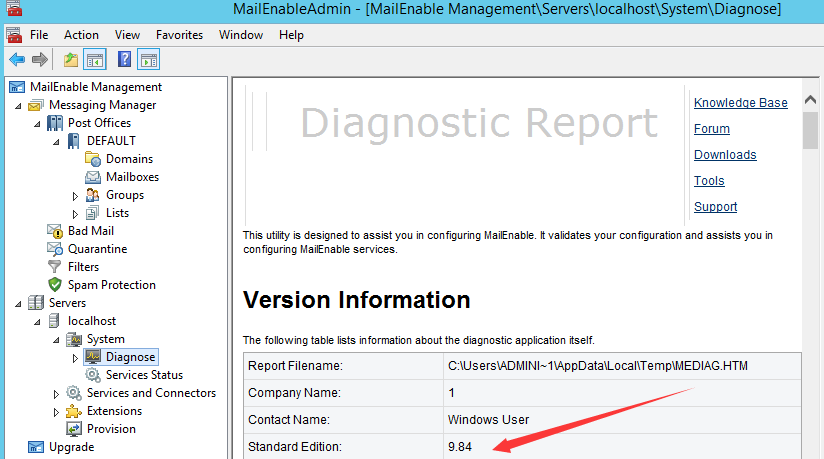Toggle the Show/Hide Console Tree icon

pos(95,59)
